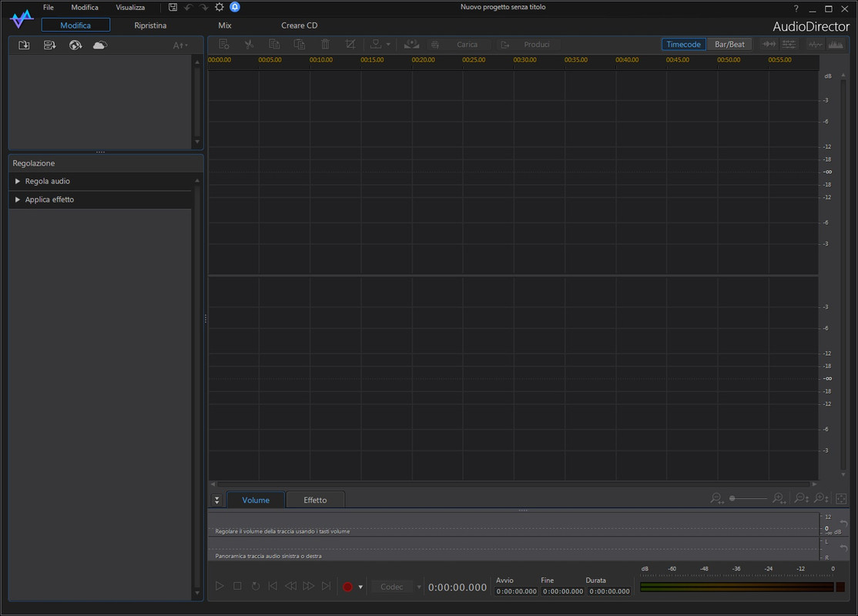858x616 pixels.
Task: Open the File menu
Action: (49, 7)
